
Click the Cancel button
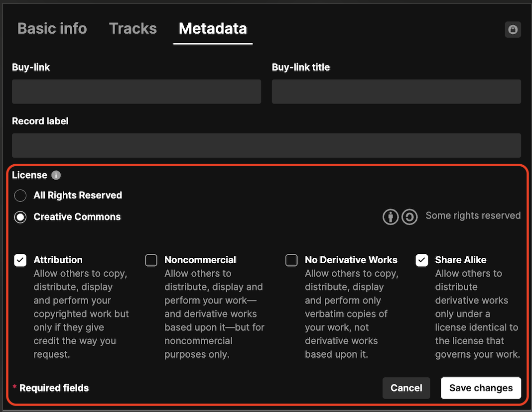point(406,388)
